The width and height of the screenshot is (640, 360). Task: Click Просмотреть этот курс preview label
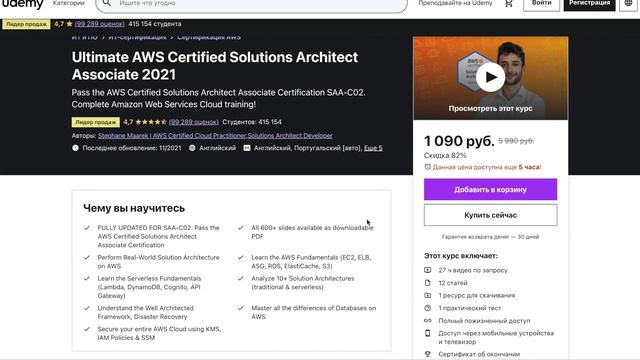(490, 109)
